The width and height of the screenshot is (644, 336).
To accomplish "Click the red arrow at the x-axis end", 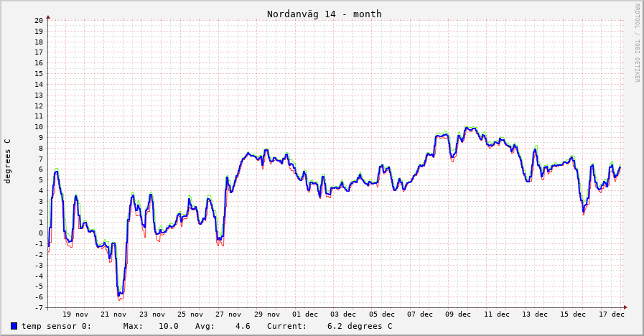I will (625, 307).
